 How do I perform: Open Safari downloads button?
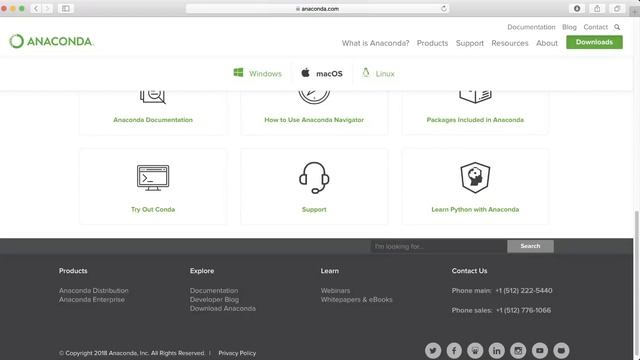tap(577, 8)
